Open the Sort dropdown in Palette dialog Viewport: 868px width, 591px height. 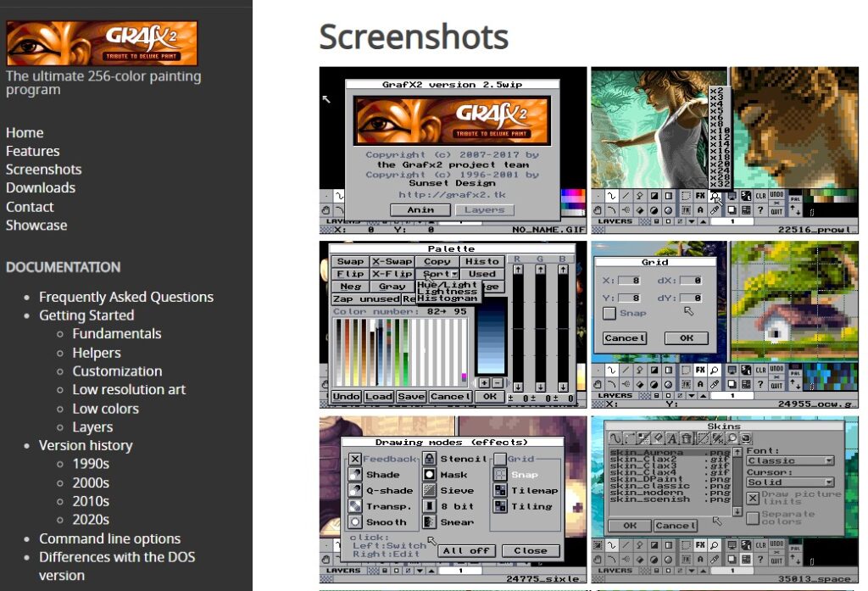click(x=440, y=274)
